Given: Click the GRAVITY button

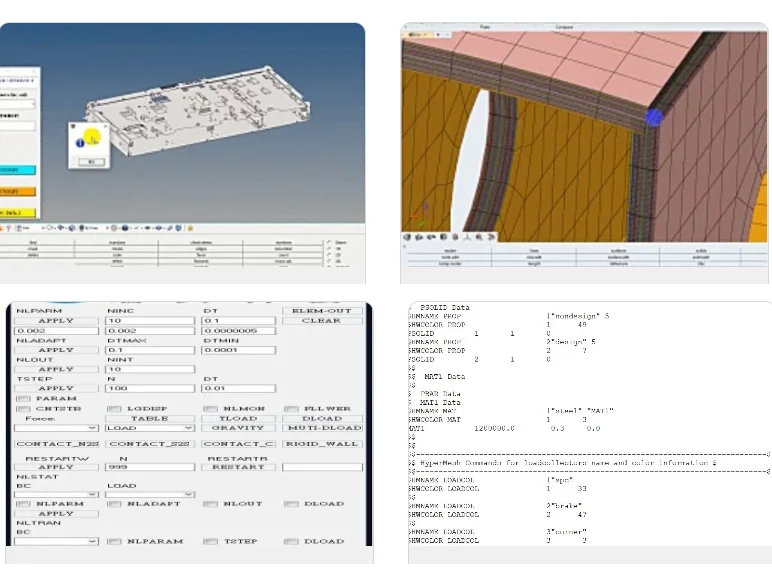Looking at the screenshot, I should [237, 428].
